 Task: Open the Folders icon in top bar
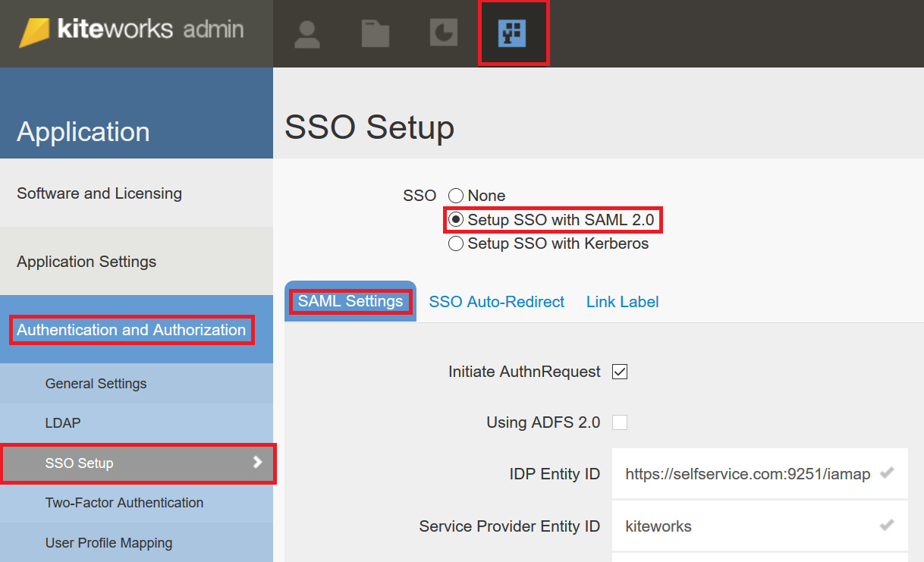(375, 34)
